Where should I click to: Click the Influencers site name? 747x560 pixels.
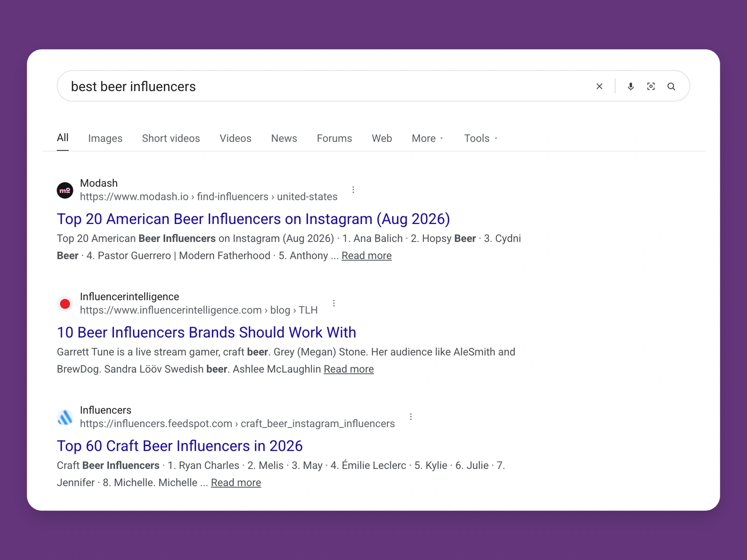click(x=106, y=410)
